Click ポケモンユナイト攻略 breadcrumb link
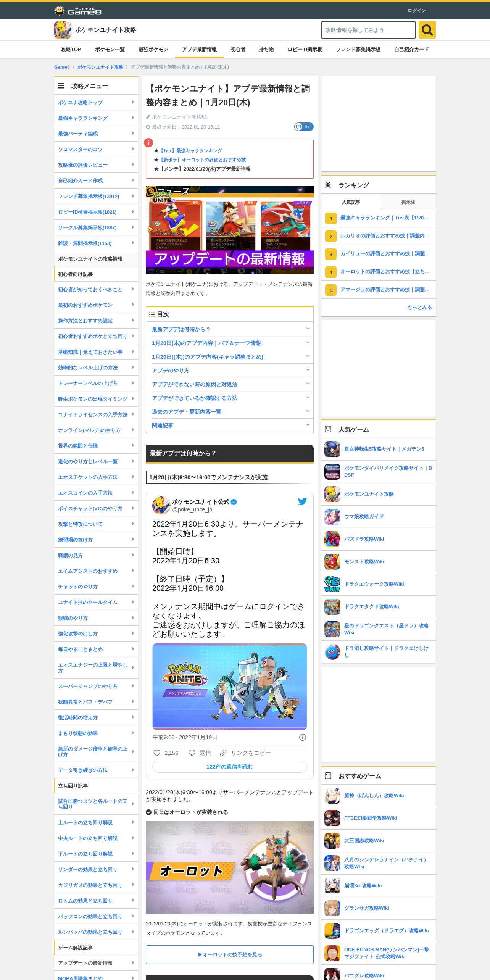The image size is (490, 980). click(100, 67)
